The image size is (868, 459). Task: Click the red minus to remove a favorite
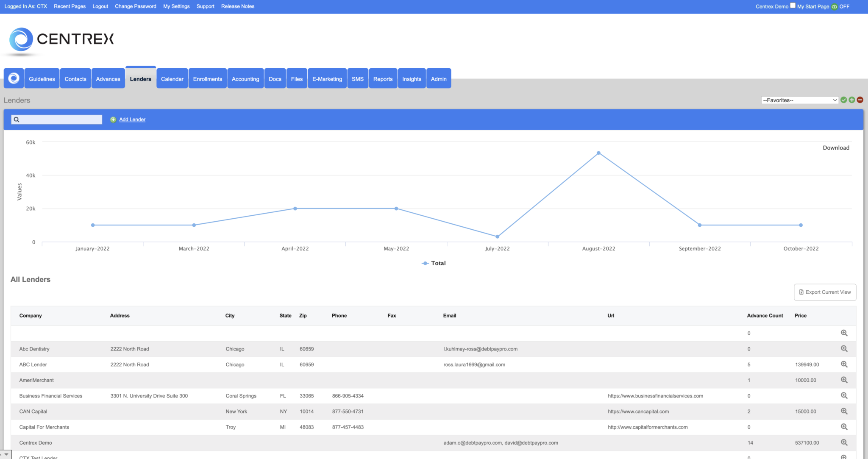(860, 100)
